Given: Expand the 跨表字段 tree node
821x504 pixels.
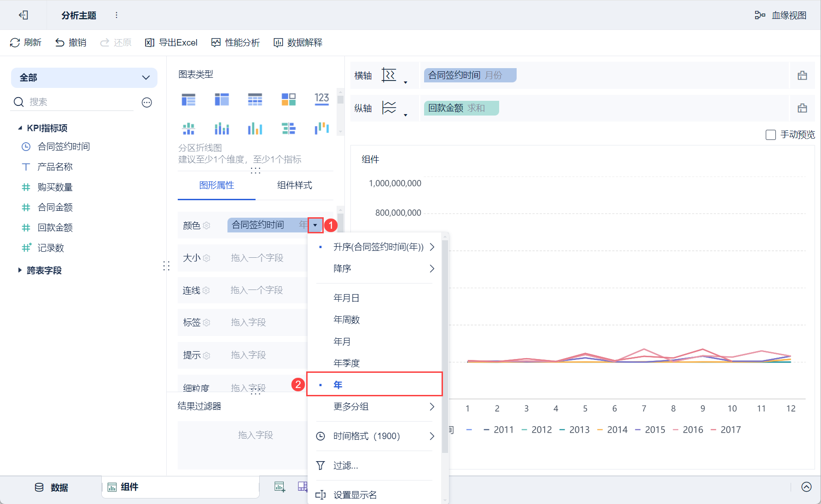Looking at the screenshot, I should (20, 270).
